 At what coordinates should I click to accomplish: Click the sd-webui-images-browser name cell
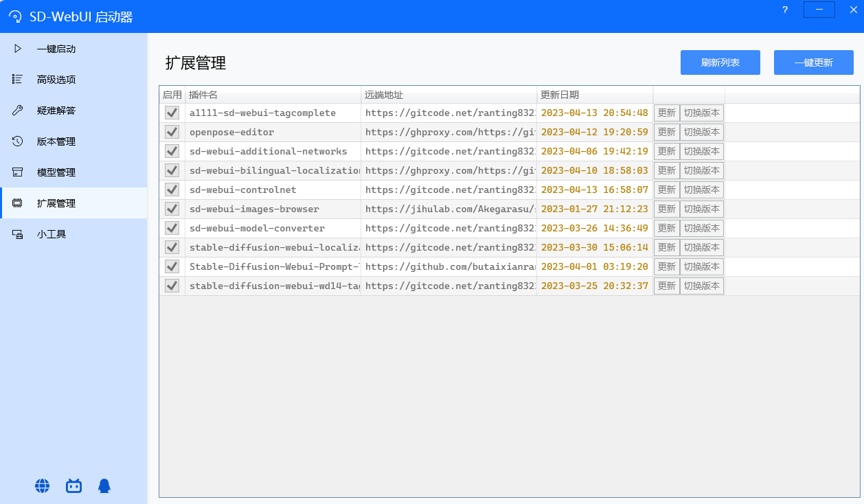pos(273,209)
